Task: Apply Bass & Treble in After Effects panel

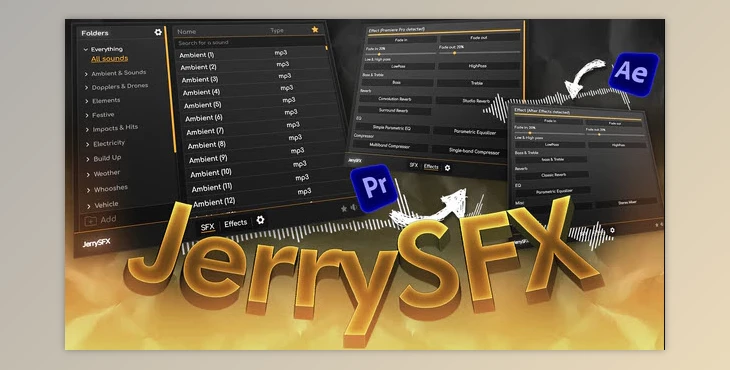Action: (x=552, y=159)
